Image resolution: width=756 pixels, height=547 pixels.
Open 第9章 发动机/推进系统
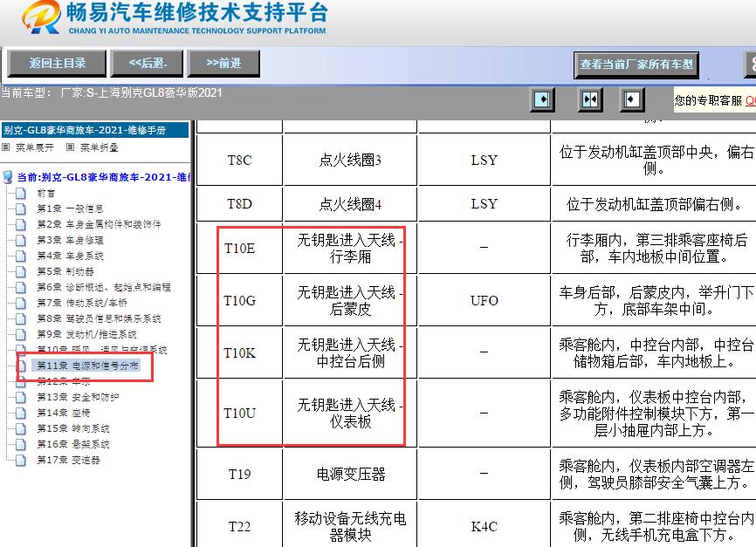(x=86, y=334)
